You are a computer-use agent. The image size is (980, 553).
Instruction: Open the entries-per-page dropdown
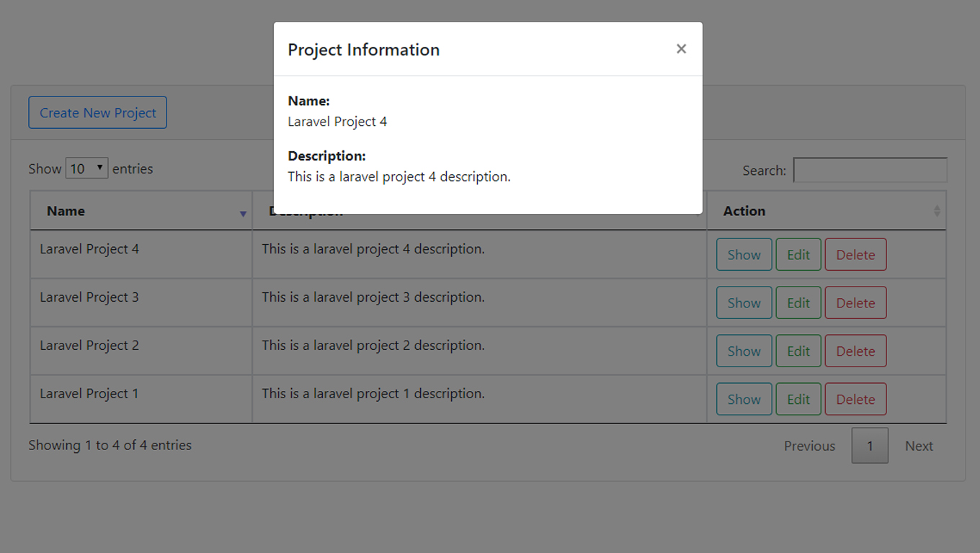tap(86, 168)
